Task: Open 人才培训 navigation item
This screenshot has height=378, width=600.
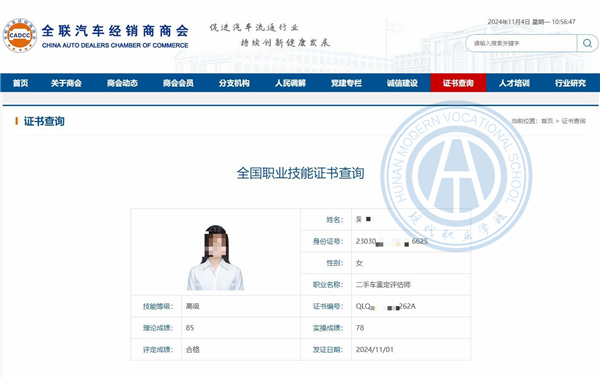Action: [x=514, y=83]
